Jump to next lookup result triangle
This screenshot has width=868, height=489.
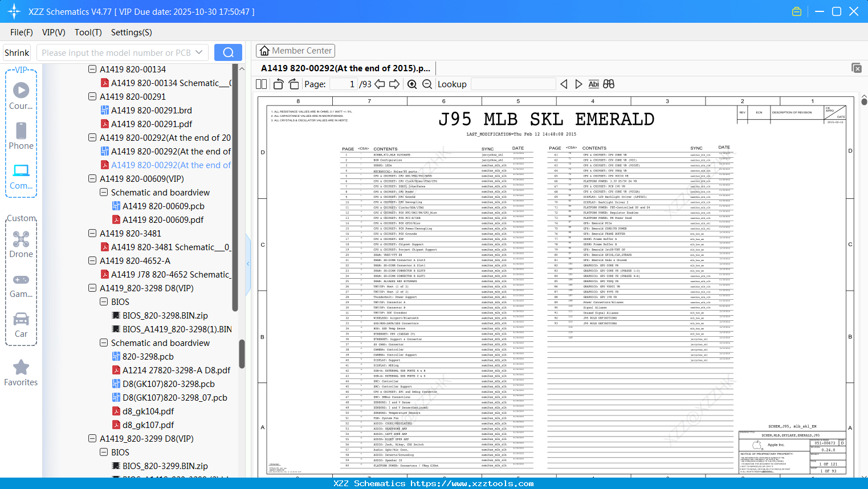coord(578,84)
